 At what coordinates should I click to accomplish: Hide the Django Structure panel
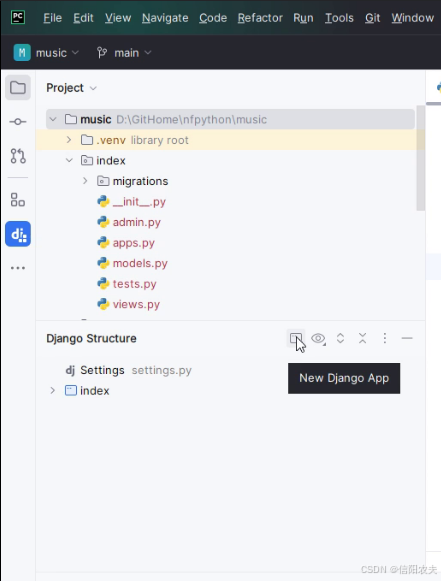[x=407, y=338]
